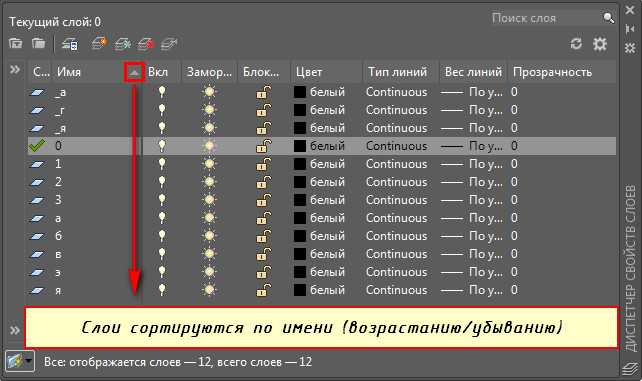Click the layers icon at palette bottom corner

click(x=630, y=368)
